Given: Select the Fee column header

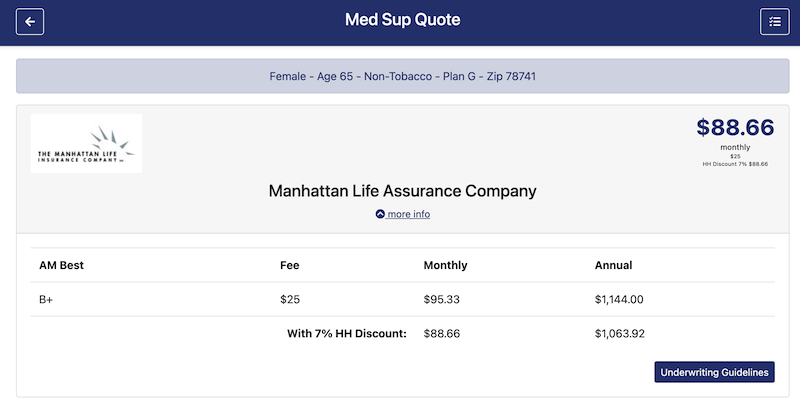Looking at the screenshot, I should [x=290, y=265].
